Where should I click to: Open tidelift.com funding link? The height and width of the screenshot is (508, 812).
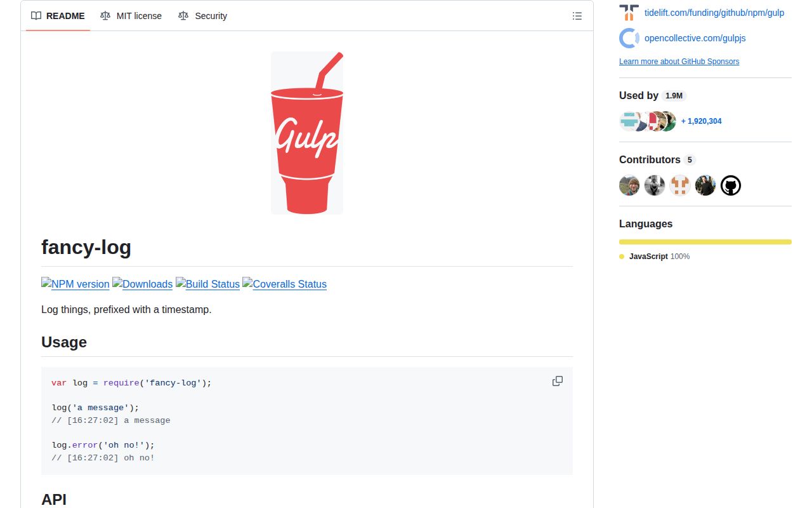tap(714, 13)
